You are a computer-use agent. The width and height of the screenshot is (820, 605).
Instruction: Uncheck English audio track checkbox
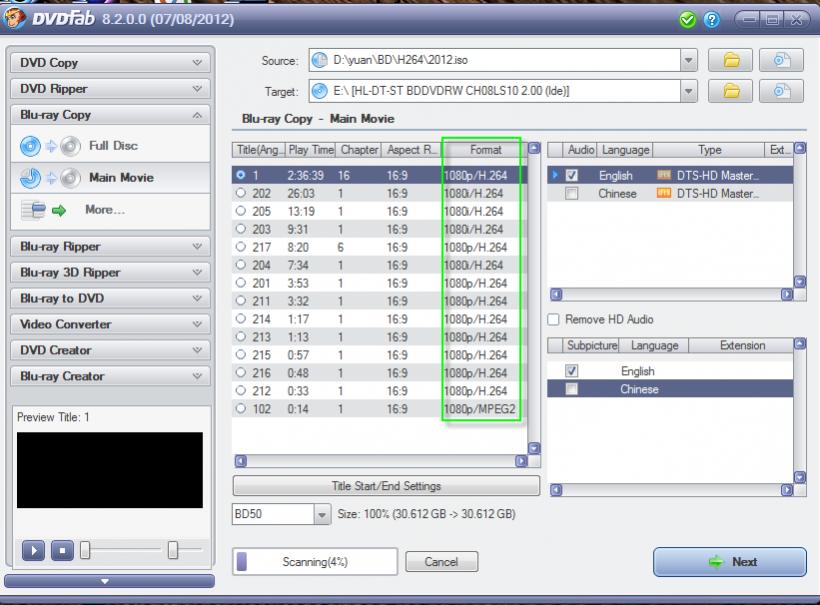click(x=572, y=175)
